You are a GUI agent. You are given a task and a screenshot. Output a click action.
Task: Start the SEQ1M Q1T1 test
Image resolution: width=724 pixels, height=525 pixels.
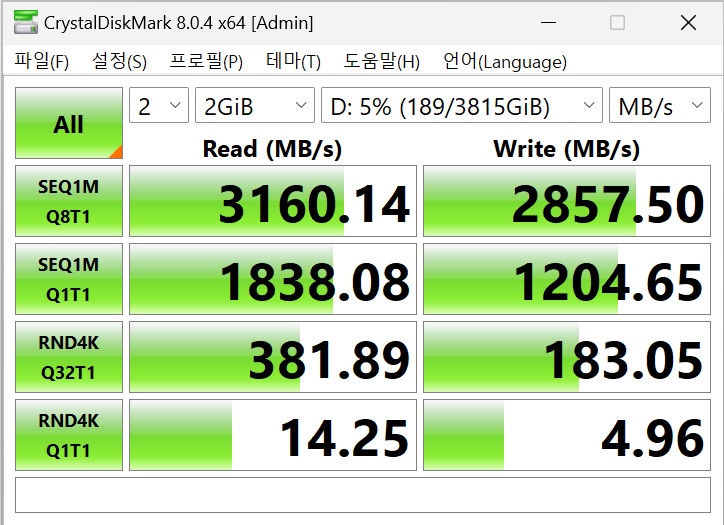coord(69,279)
